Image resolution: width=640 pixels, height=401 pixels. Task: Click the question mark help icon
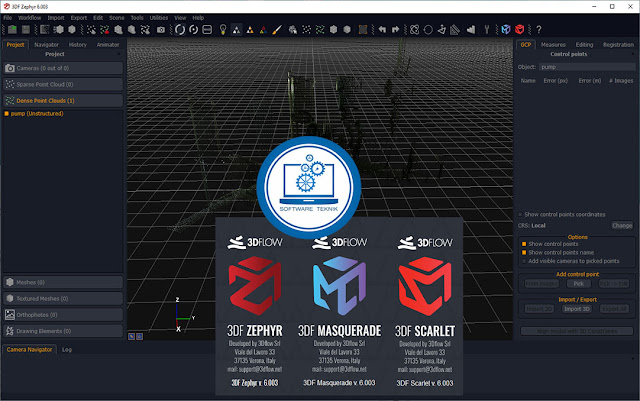click(x=539, y=29)
